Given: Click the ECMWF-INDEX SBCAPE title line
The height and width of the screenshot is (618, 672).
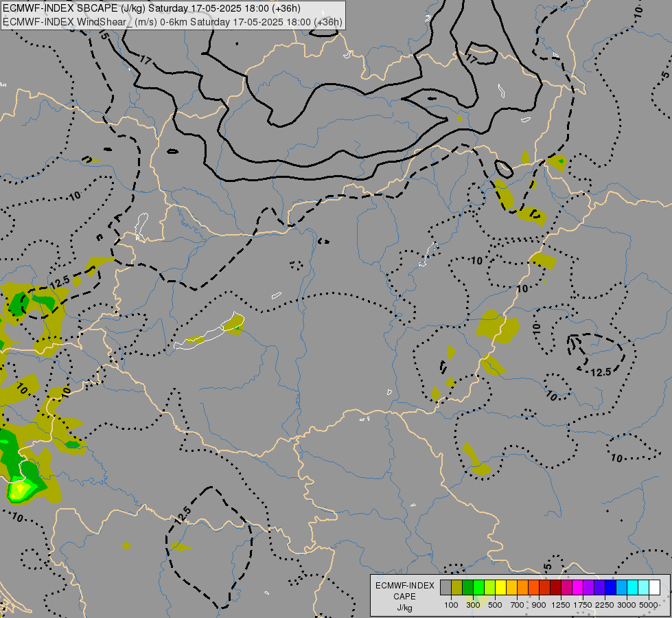Looking at the screenshot, I should pos(152,8).
